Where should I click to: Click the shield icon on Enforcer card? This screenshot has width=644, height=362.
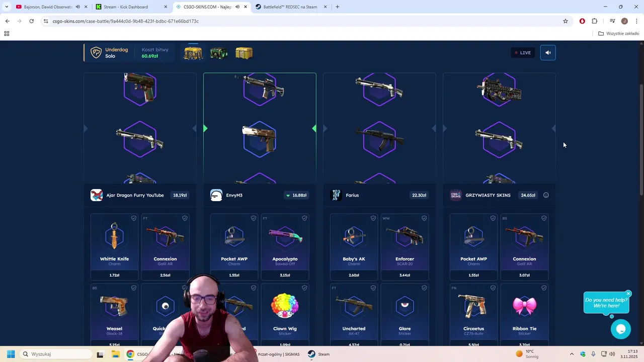pyautogui.click(x=424, y=218)
